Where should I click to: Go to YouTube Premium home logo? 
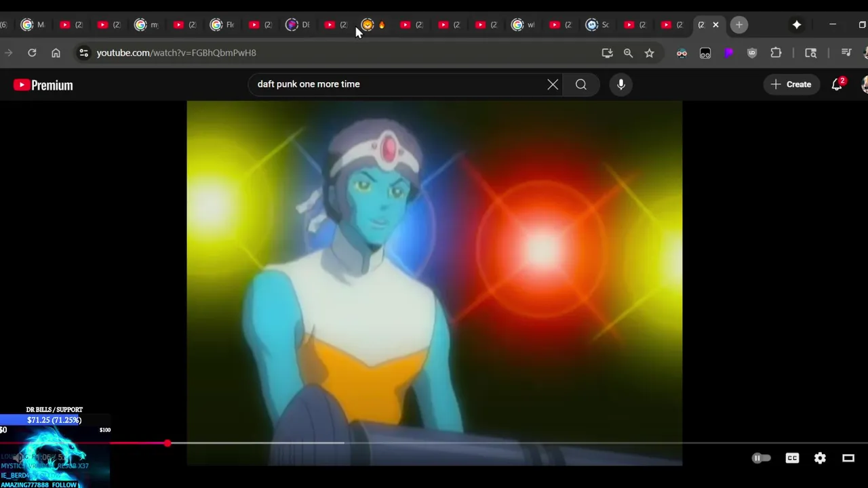[43, 85]
